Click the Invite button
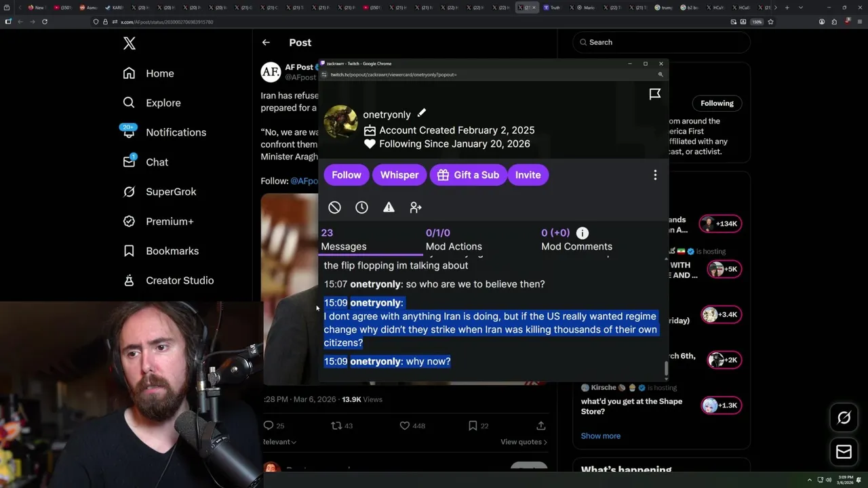868x488 pixels. [528, 175]
